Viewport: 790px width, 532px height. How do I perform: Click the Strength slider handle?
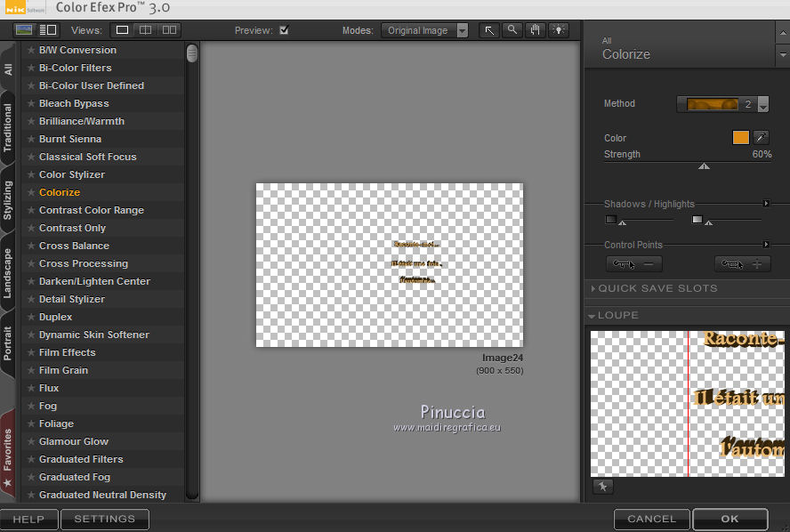(x=704, y=165)
